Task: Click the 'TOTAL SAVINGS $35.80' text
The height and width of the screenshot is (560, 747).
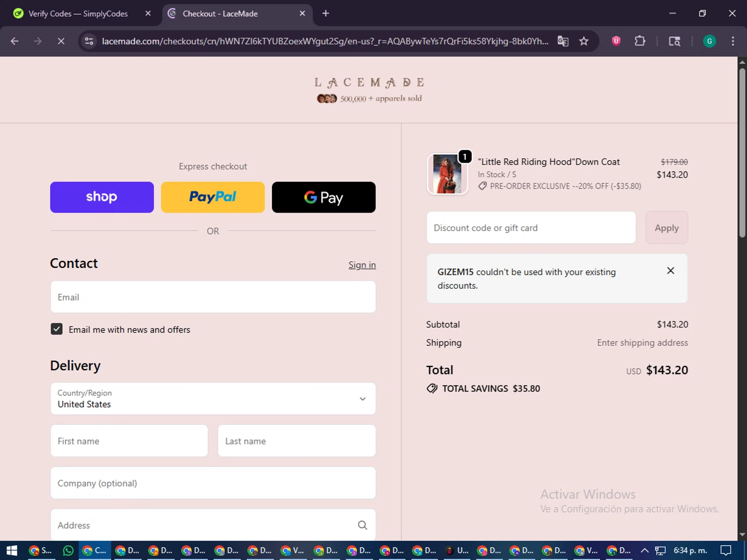Action: (x=491, y=388)
